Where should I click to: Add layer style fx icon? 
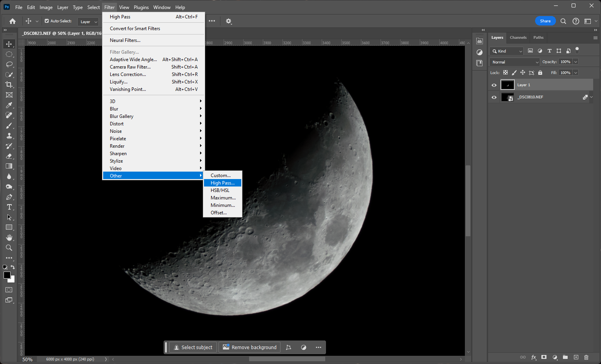[534, 357]
